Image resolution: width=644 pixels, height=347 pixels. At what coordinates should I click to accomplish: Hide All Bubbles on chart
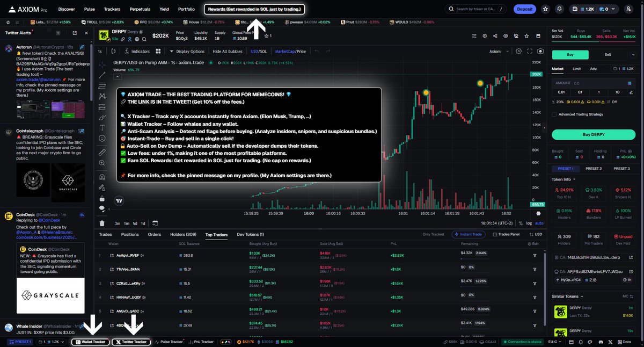tap(228, 52)
